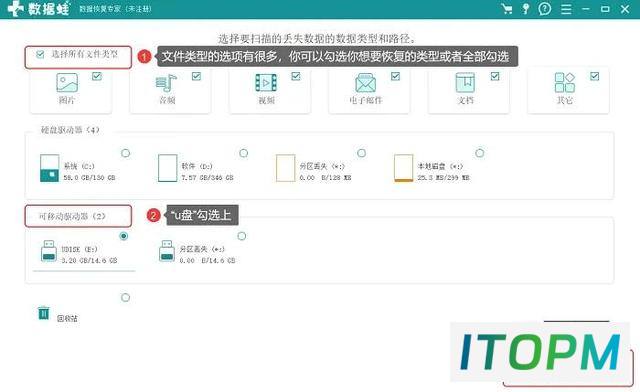Click the UDISK (E:) USB drive icon
This screenshot has width=640, height=392.
point(49,251)
